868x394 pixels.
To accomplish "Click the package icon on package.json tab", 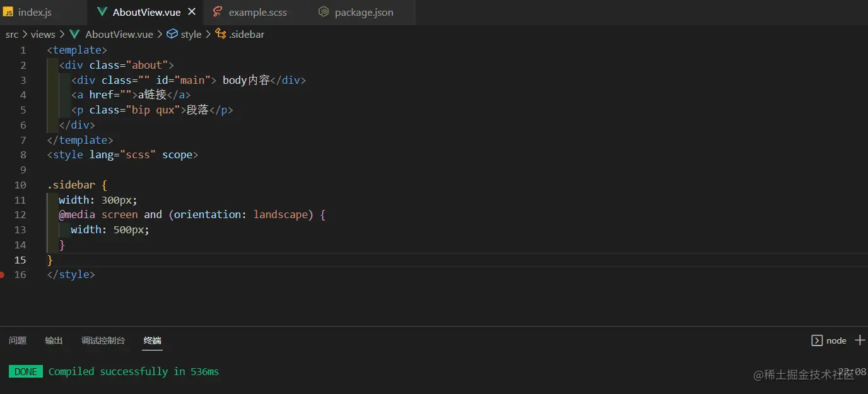I will click(324, 12).
